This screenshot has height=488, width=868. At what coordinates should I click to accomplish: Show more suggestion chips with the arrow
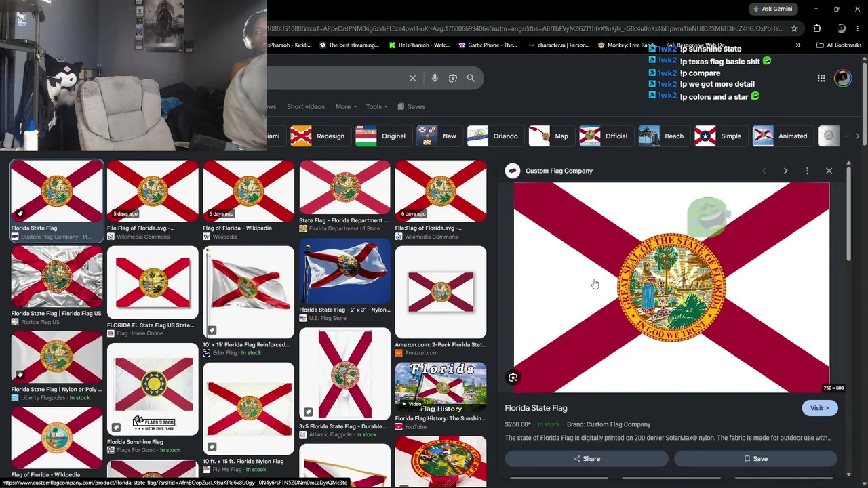[x=857, y=136]
